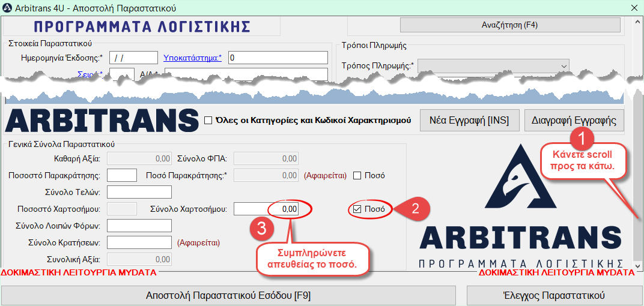The width and height of the screenshot is (644, 306).
Task: Click the Σύνολο Κρατήσεων field
Action: (x=139, y=242)
